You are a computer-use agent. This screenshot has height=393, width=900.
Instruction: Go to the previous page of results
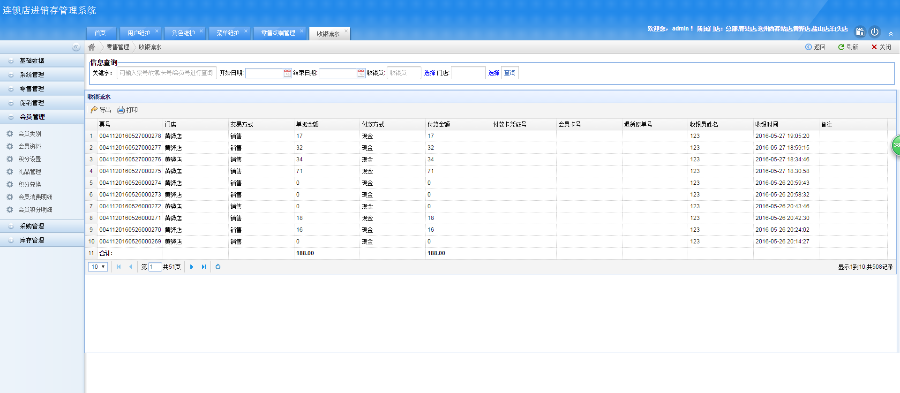pyautogui.click(x=130, y=267)
